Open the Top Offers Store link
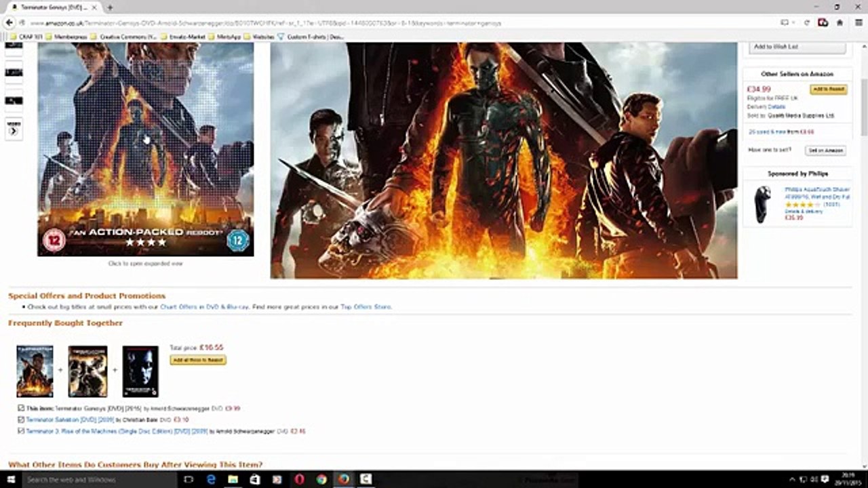 coord(366,307)
